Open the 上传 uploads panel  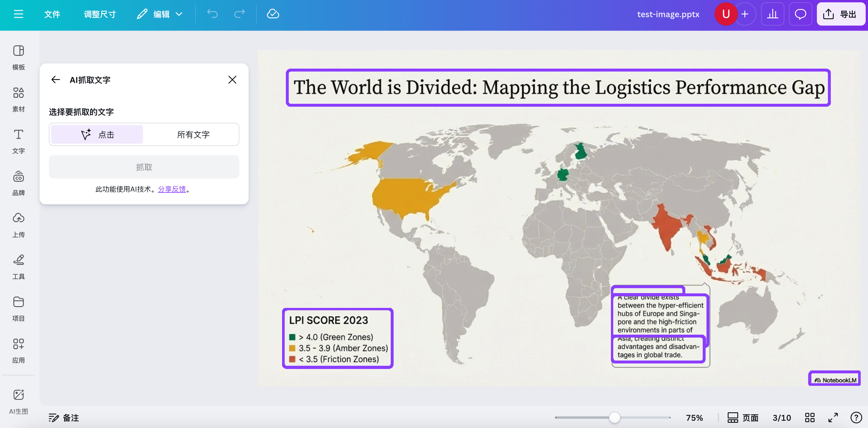pyautogui.click(x=19, y=225)
